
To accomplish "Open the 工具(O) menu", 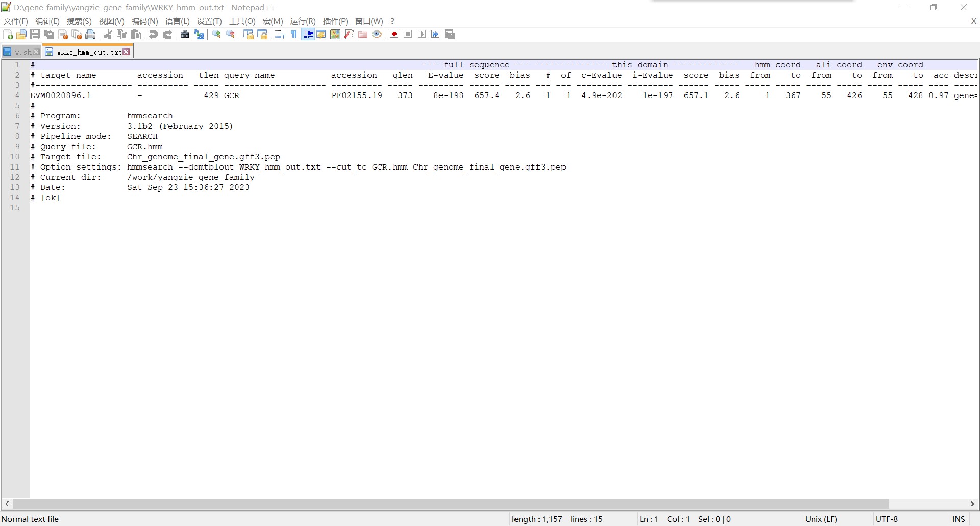I will (x=242, y=21).
